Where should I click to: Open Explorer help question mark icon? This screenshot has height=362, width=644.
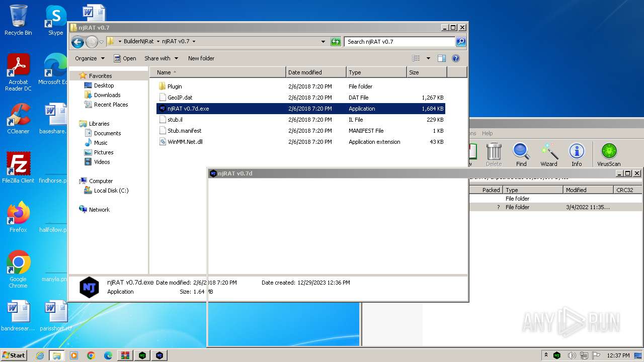pos(456,58)
